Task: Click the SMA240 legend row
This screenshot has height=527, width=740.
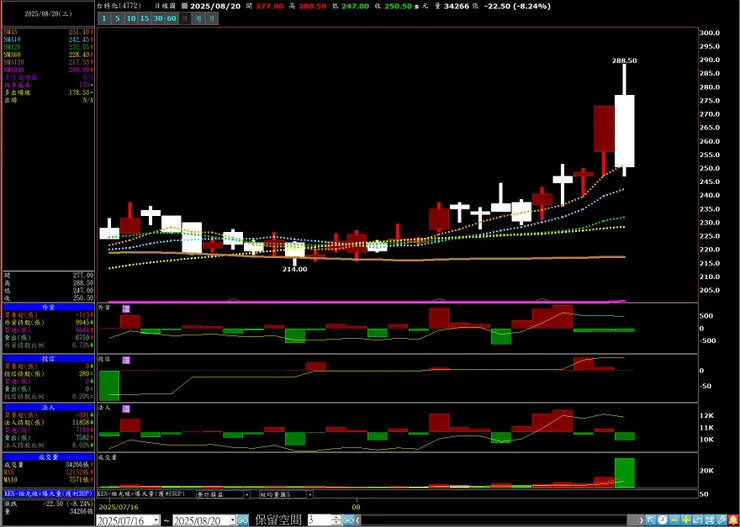Action: 49,69
